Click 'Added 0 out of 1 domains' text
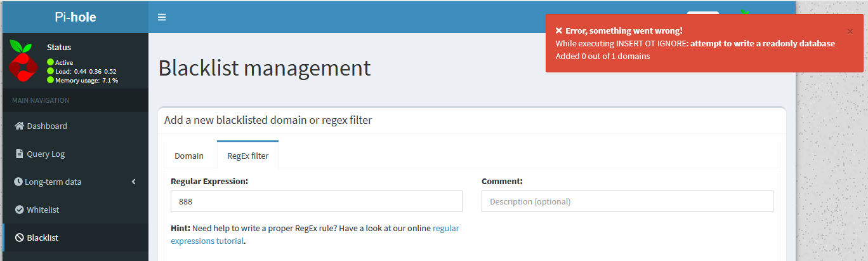Screen dimensions: 868x261 coord(603,56)
